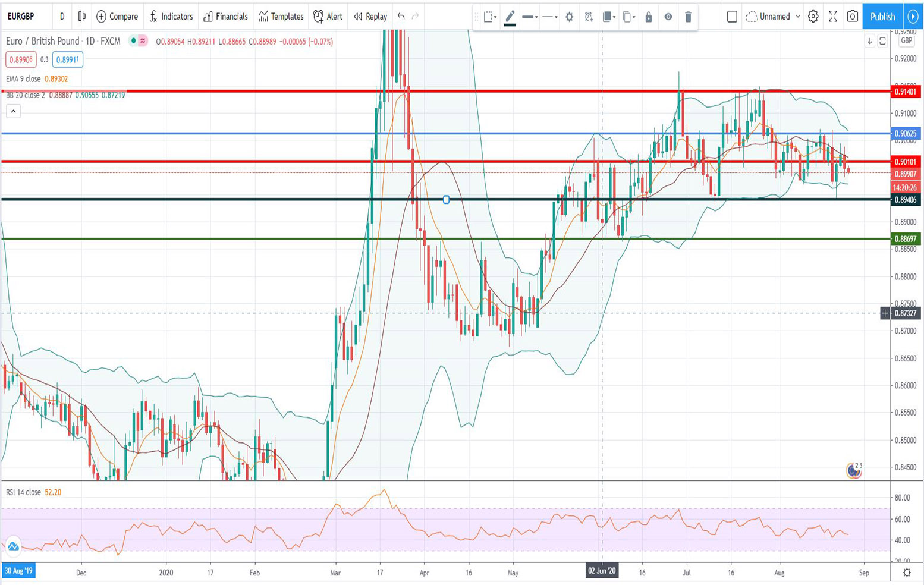The image size is (924, 585).
Task: Open the D timeframe selector
Action: coord(61,17)
